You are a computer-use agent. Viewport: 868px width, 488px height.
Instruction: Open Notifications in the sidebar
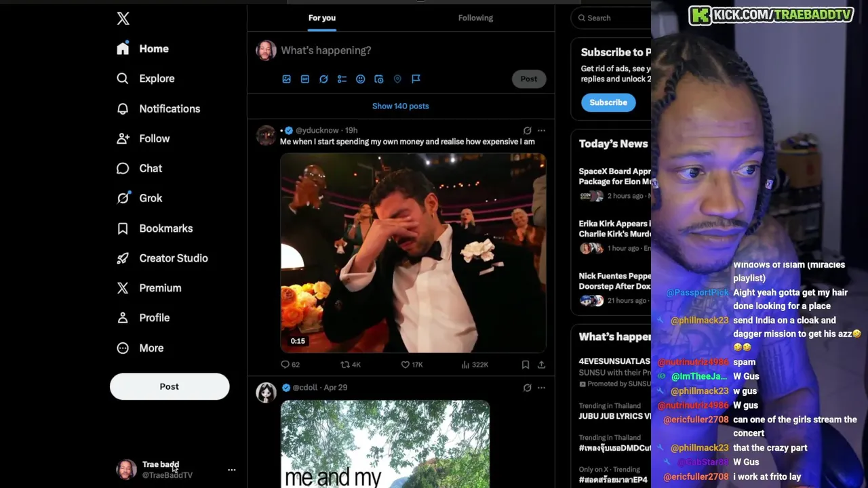pos(159,108)
